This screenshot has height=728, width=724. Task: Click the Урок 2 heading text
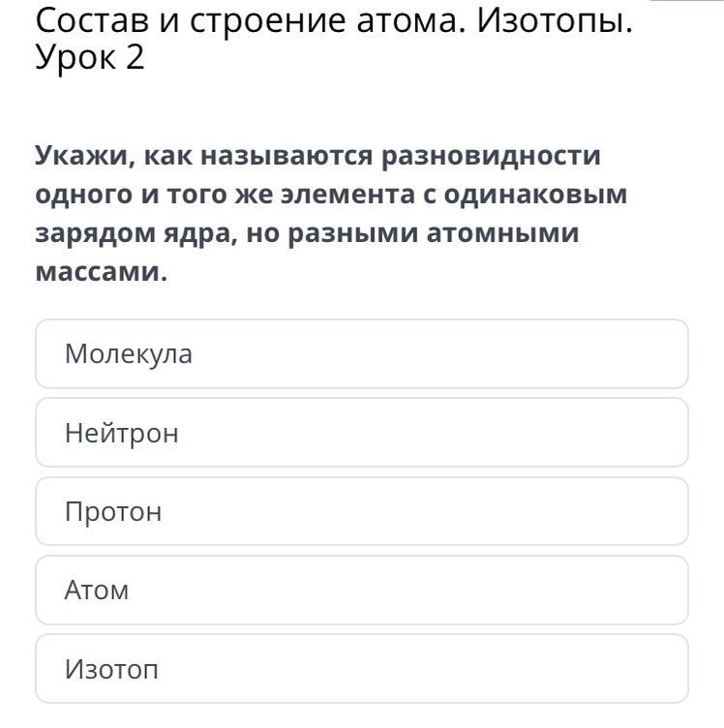[x=90, y=57]
